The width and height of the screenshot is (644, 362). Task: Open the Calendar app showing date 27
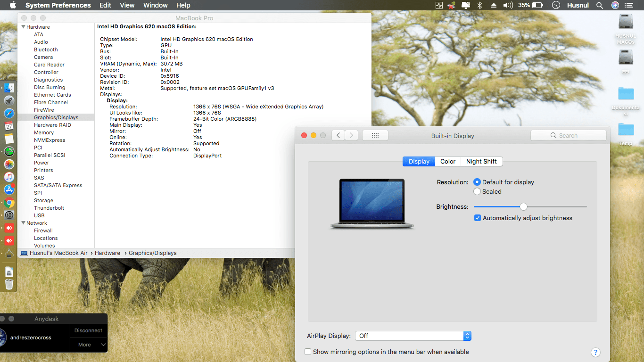(x=9, y=126)
